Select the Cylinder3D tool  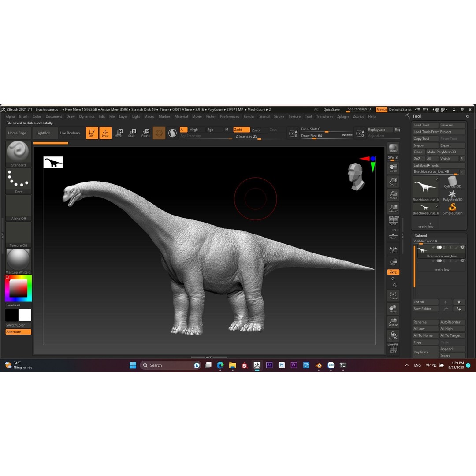click(452, 181)
